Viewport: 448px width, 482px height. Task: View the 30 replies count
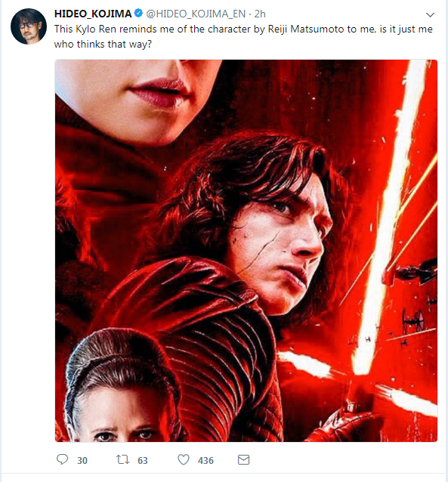click(82, 461)
